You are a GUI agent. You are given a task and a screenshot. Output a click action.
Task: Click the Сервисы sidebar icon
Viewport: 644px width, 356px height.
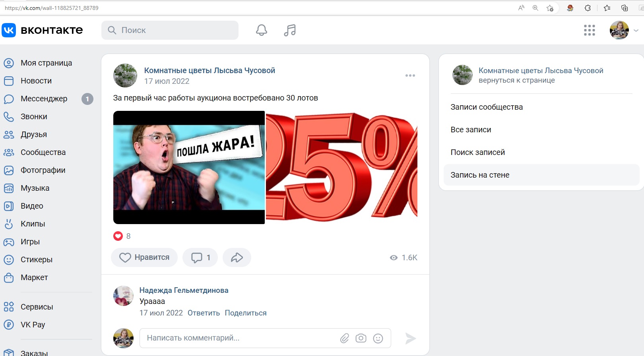click(9, 307)
